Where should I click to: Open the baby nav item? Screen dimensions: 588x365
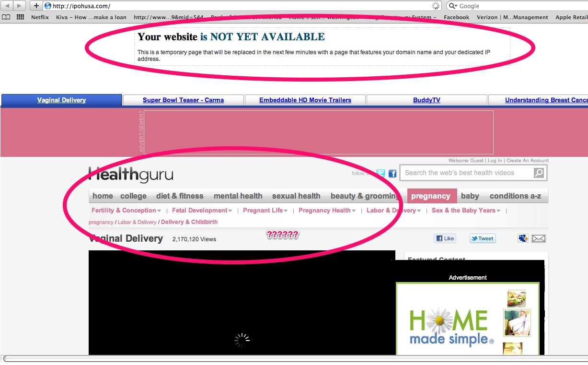(x=470, y=196)
